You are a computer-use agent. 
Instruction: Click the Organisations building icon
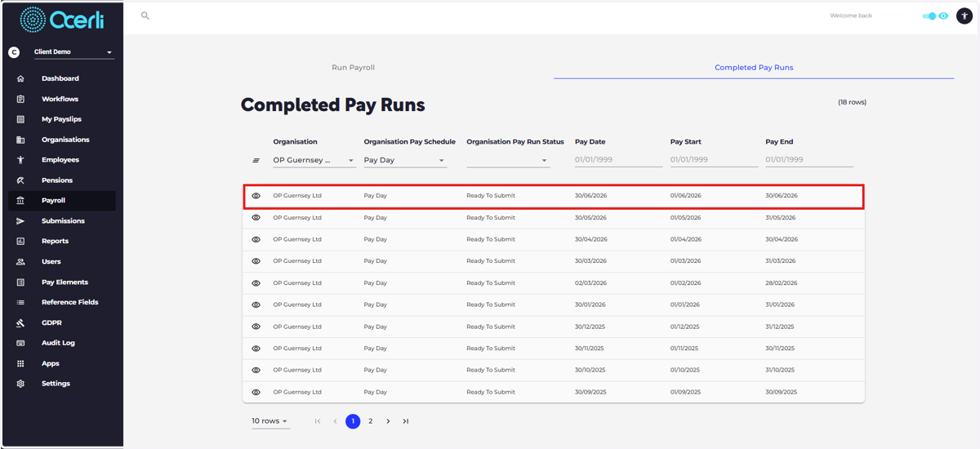pyautogui.click(x=20, y=140)
